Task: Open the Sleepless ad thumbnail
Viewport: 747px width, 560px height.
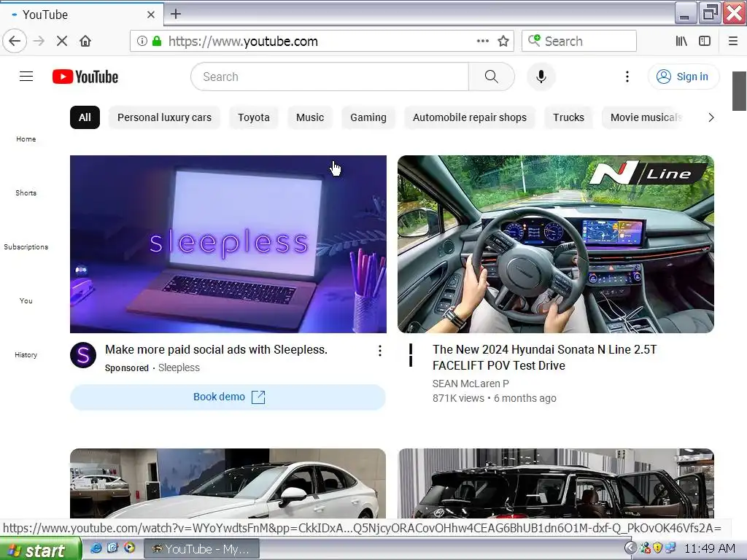Action: (x=228, y=244)
